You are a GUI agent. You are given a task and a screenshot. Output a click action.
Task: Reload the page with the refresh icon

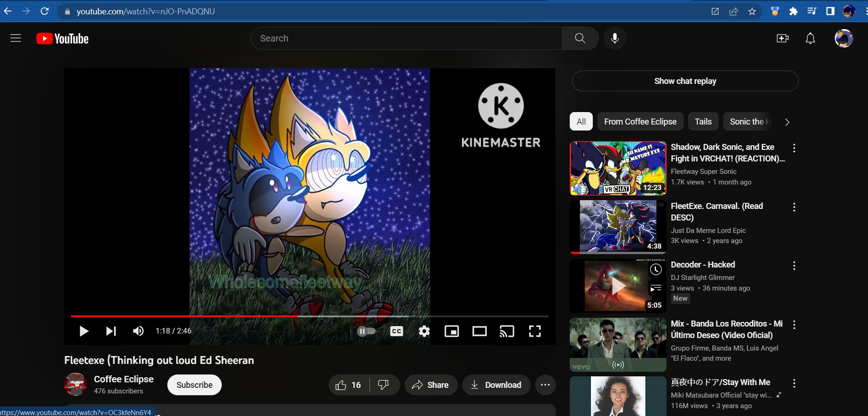(x=45, y=11)
